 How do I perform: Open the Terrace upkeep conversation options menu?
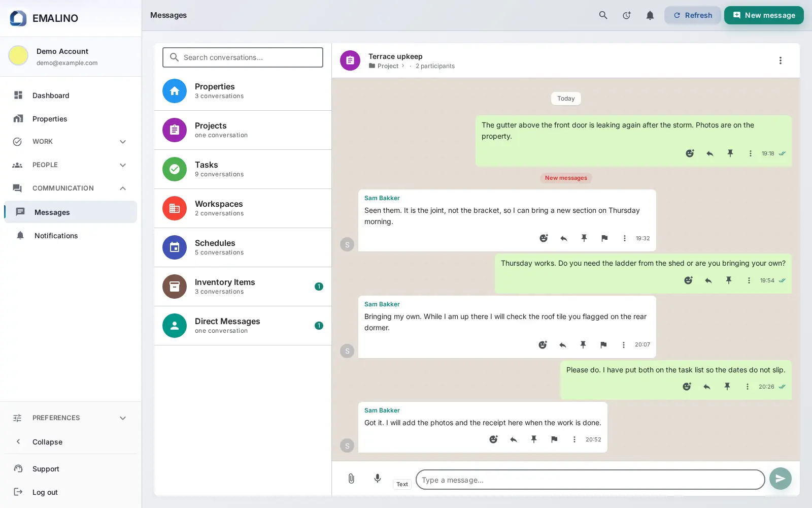pos(781,60)
